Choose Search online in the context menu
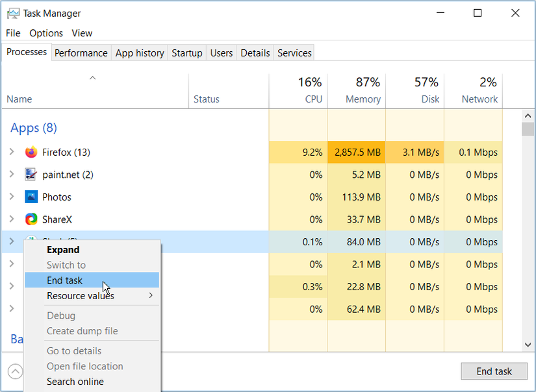The width and height of the screenshot is (536, 392). click(92, 382)
